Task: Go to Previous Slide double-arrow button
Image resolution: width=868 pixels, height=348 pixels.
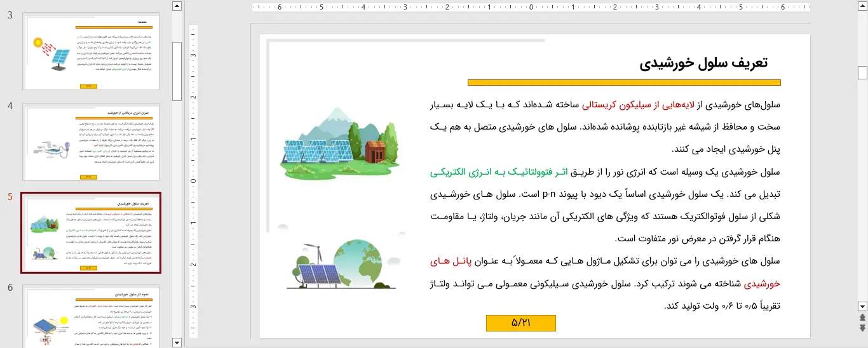Action: pos(862,317)
